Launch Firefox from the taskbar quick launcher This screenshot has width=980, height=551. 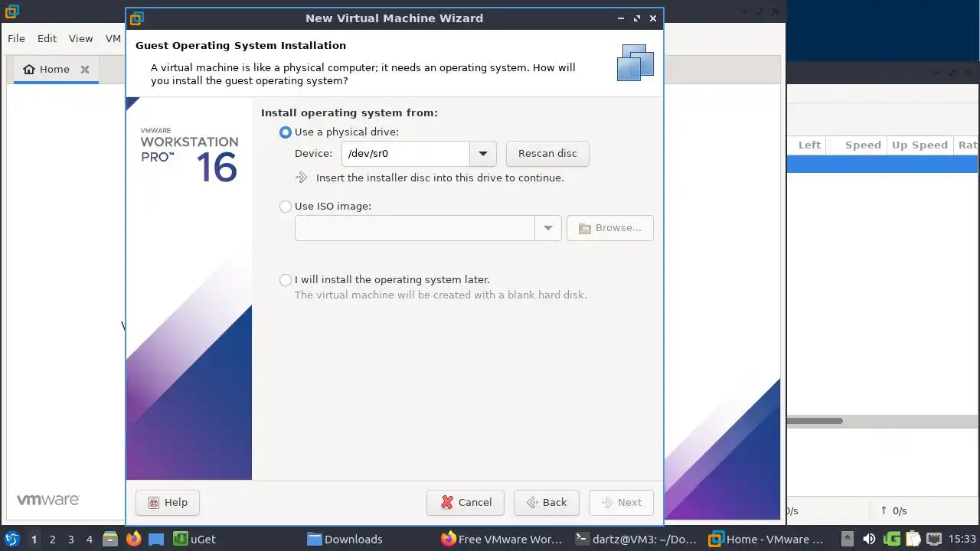(133, 540)
